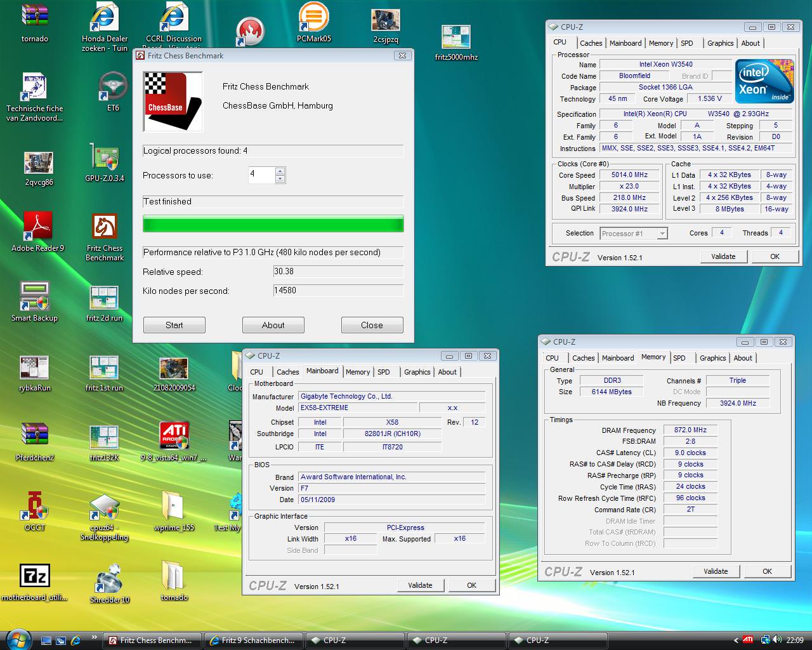
Task: Increase processors to use with up arrow
Action: point(280,171)
